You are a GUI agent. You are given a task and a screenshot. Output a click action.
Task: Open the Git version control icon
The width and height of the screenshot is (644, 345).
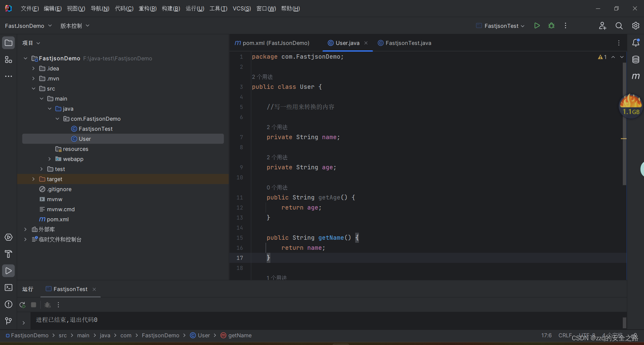coord(8,321)
